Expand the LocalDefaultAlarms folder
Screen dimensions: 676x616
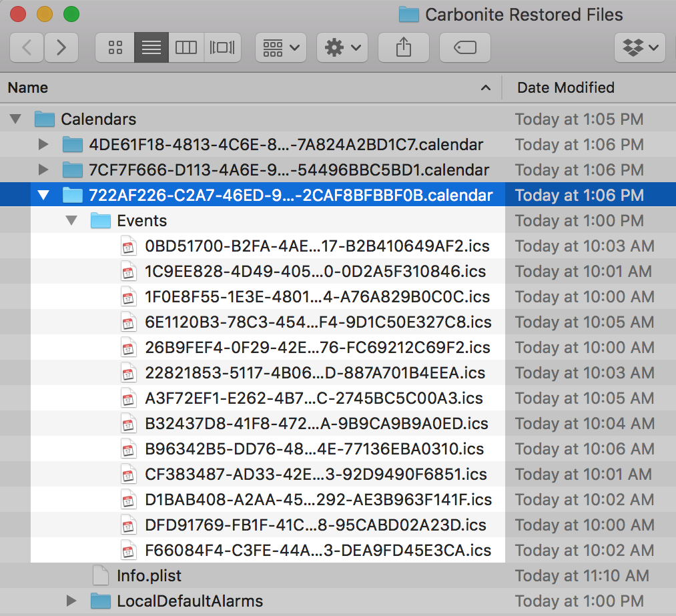pyautogui.click(x=71, y=601)
